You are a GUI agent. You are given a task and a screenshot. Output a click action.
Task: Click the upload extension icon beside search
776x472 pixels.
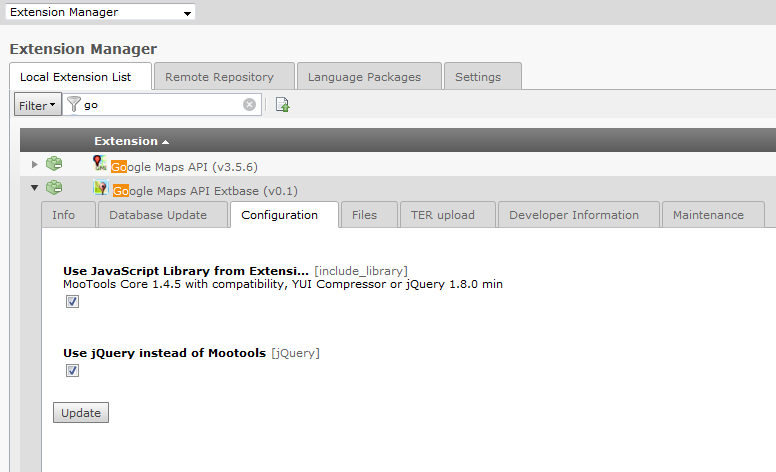click(282, 105)
